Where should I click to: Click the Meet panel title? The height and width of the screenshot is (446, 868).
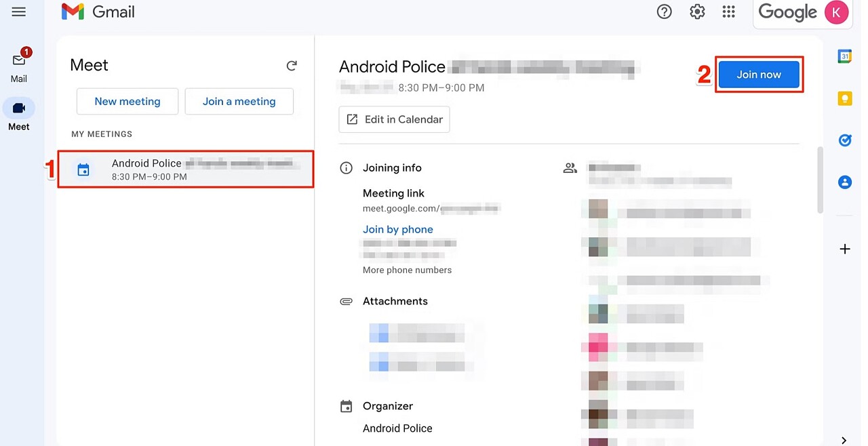click(x=89, y=65)
